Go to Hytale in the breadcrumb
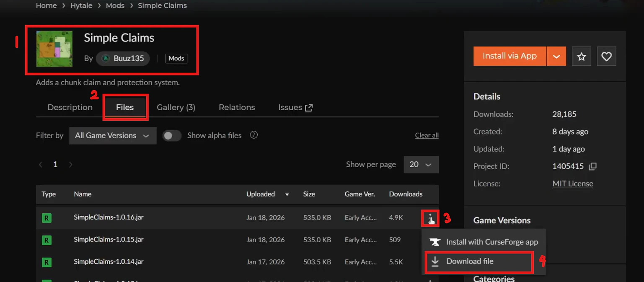The width and height of the screenshot is (644, 282). [80, 5]
